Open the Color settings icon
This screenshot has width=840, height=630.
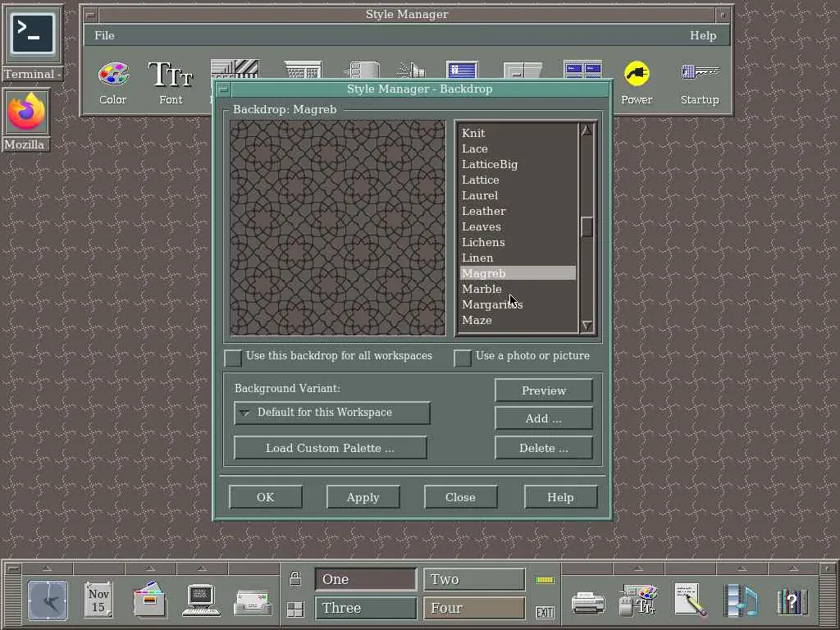113,75
